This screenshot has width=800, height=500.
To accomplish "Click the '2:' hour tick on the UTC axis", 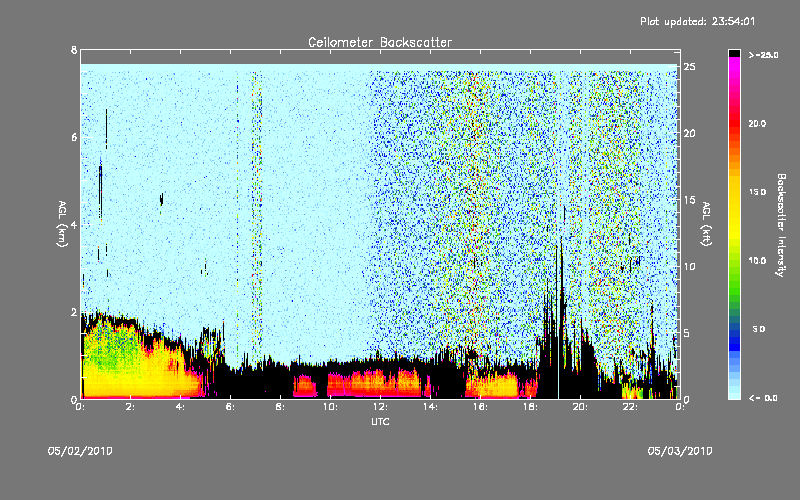I will pyautogui.click(x=131, y=407).
